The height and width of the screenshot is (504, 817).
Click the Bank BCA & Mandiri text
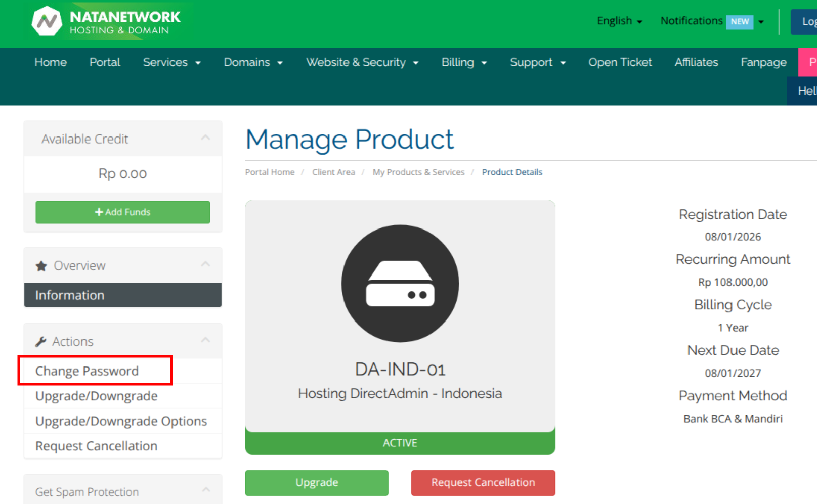click(733, 419)
